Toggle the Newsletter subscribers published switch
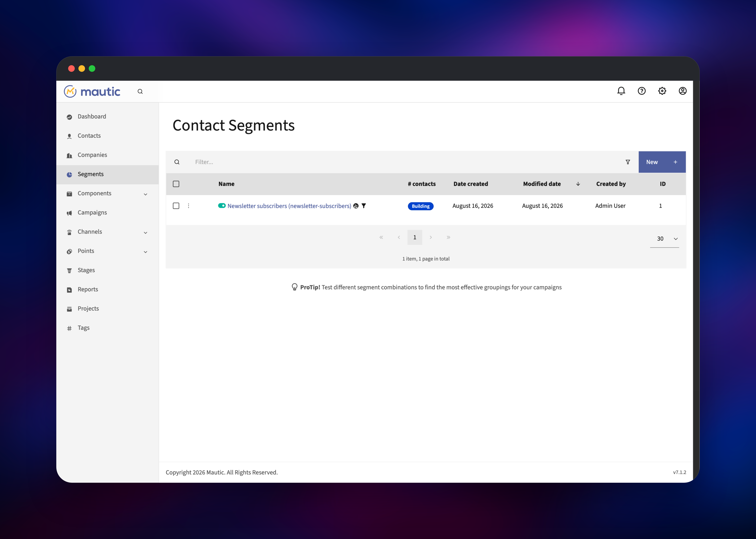Image resolution: width=756 pixels, height=539 pixels. click(x=222, y=206)
